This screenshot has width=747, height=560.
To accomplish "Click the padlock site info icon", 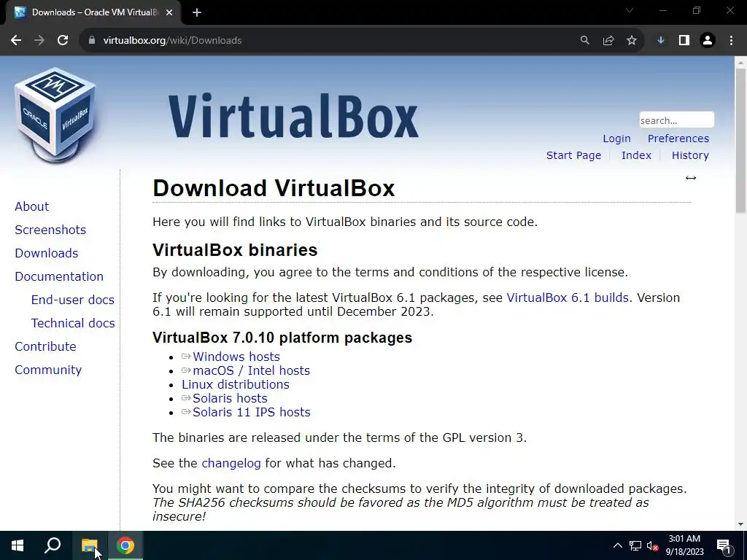I will [92, 41].
